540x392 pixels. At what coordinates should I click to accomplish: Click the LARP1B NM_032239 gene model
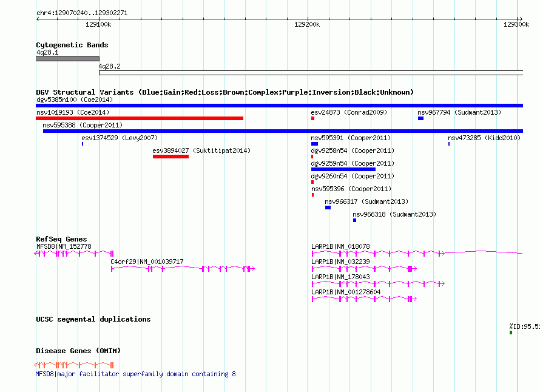pyautogui.click(x=365, y=269)
